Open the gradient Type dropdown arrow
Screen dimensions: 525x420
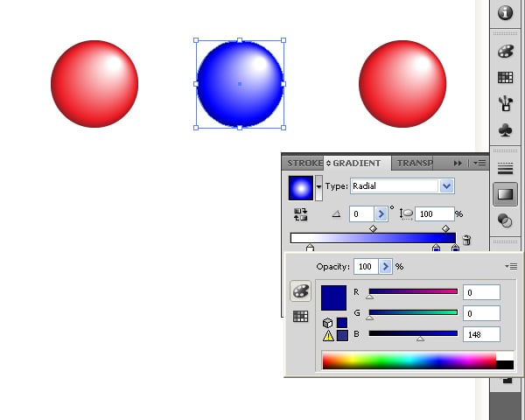coord(446,185)
